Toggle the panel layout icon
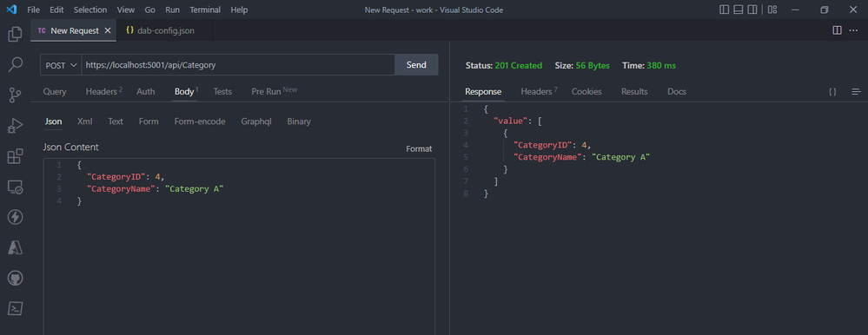 click(x=738, y=10)
